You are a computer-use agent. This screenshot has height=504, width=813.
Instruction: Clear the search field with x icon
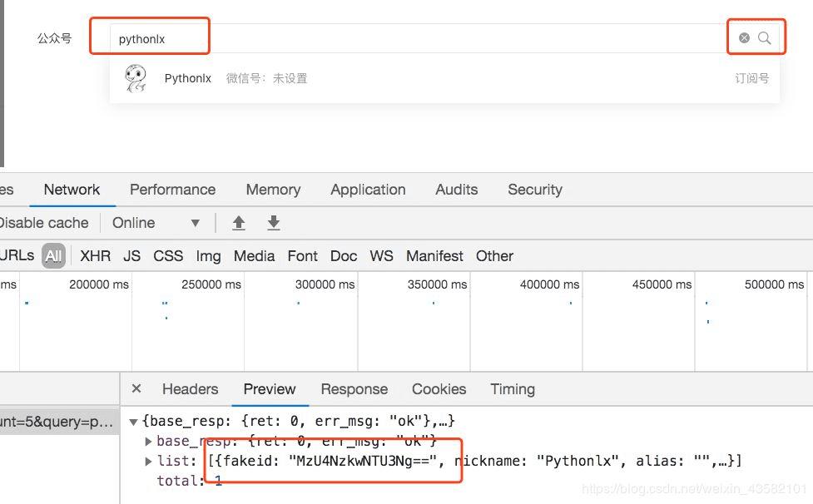[x=744, y=38]
